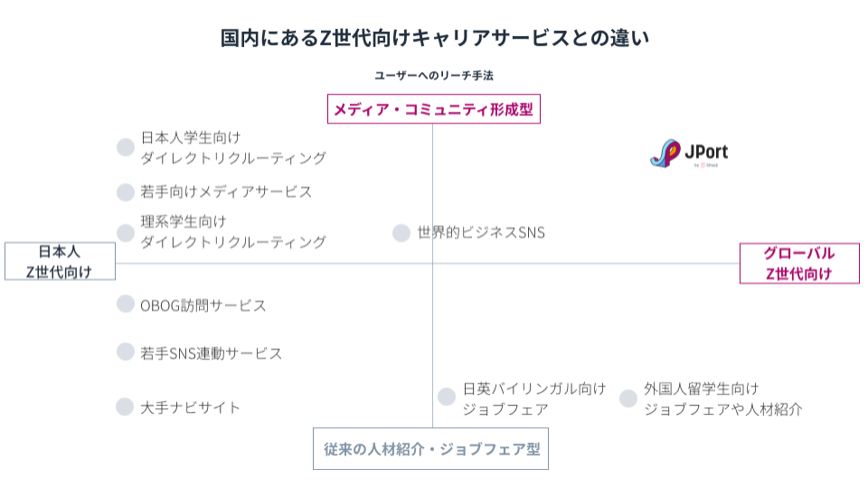This screenshot has width=868, height=488.
Task: Click the JPort logo
Action: pyautogui.click(x=689, y=154)
